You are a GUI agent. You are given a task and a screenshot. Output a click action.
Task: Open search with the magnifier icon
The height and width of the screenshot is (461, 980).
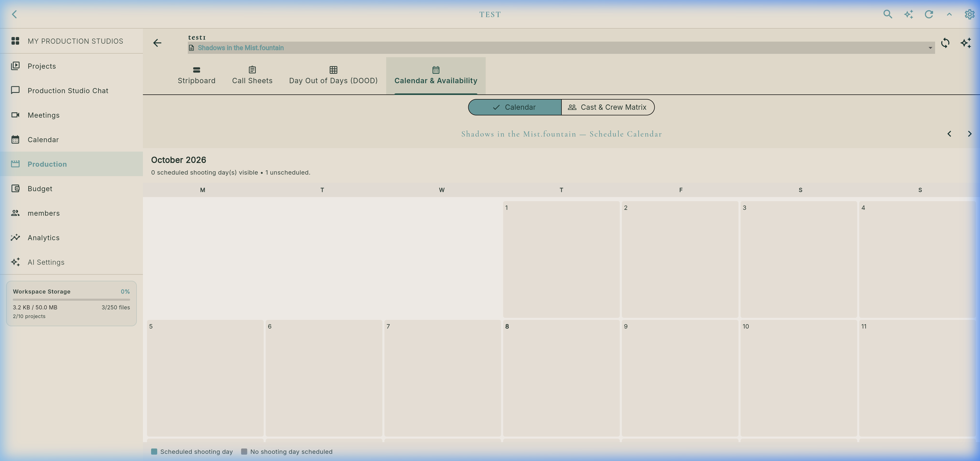pyautogui.click(x=888, y=14)
